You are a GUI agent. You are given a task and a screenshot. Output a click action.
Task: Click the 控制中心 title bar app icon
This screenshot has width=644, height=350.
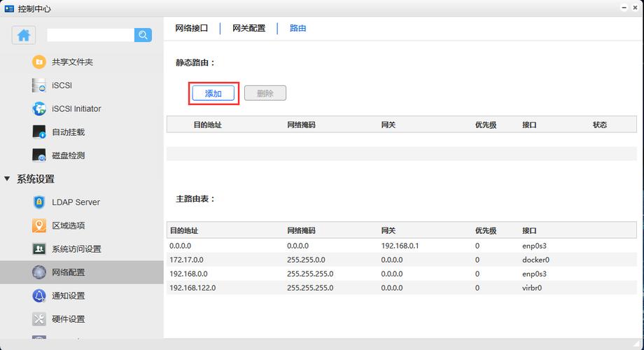pos(9,8)
